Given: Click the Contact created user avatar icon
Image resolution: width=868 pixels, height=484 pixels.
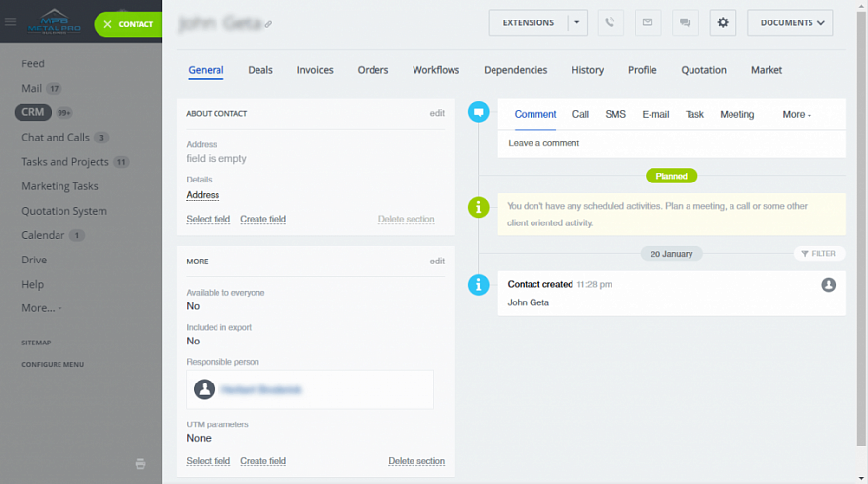Looking at the screenshot, I should point(828,285).
